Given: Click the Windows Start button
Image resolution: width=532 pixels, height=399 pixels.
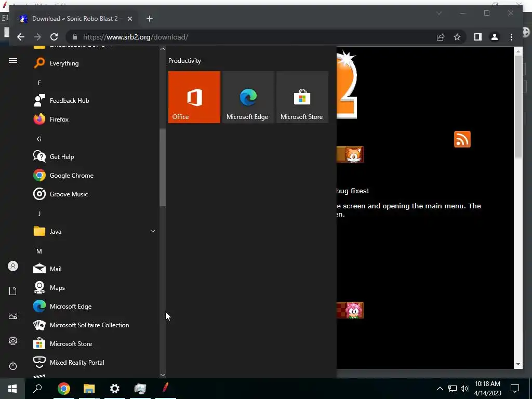Looking at the screenshot, I should [12, 389].
